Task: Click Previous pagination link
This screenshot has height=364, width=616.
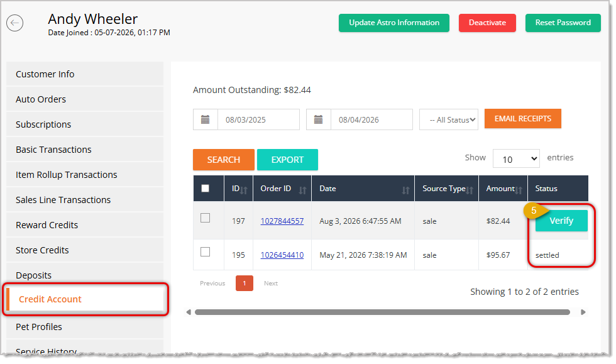Action: coord(212,283)
